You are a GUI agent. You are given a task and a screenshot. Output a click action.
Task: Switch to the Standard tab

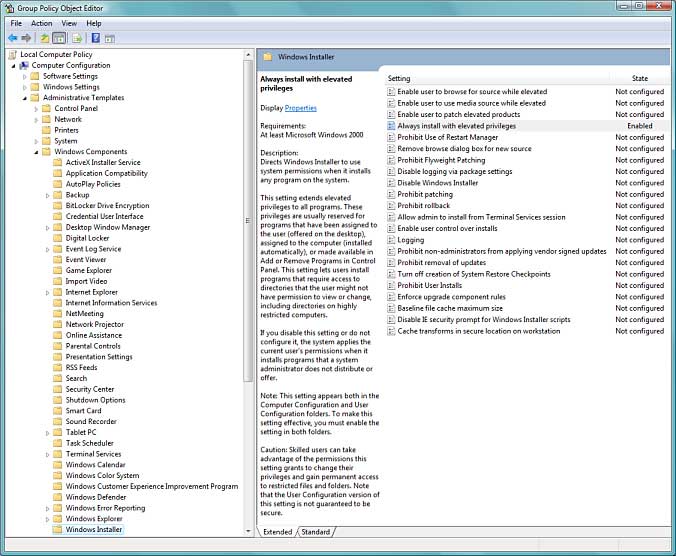pos(316,532)
